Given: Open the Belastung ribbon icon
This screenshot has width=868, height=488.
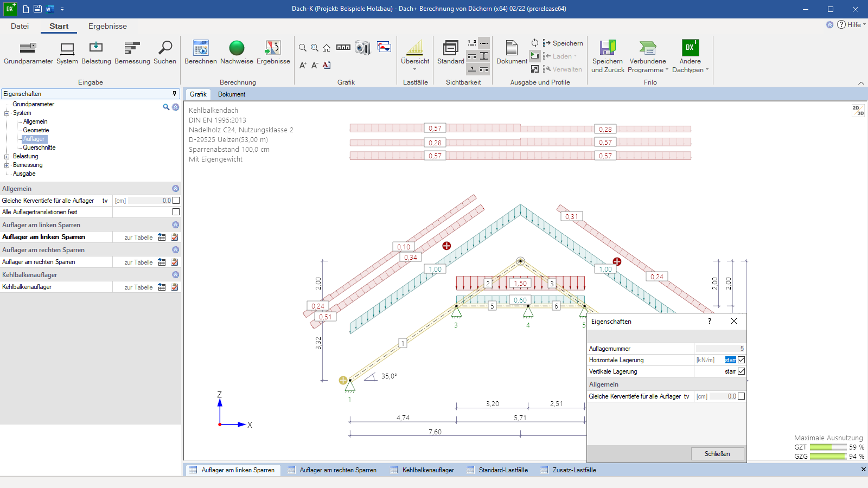Looking at the screenshot, I should (96, 53).
